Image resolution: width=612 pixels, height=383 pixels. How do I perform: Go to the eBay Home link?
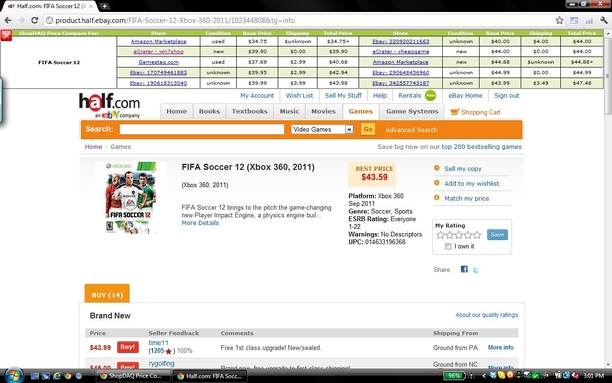pyautogui.click(x=465, y=95)
